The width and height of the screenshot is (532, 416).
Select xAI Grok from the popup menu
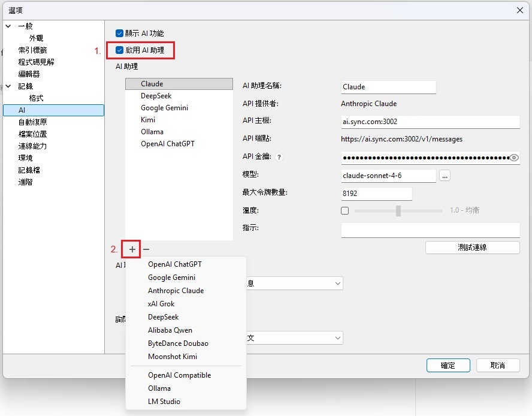[161, 304]
